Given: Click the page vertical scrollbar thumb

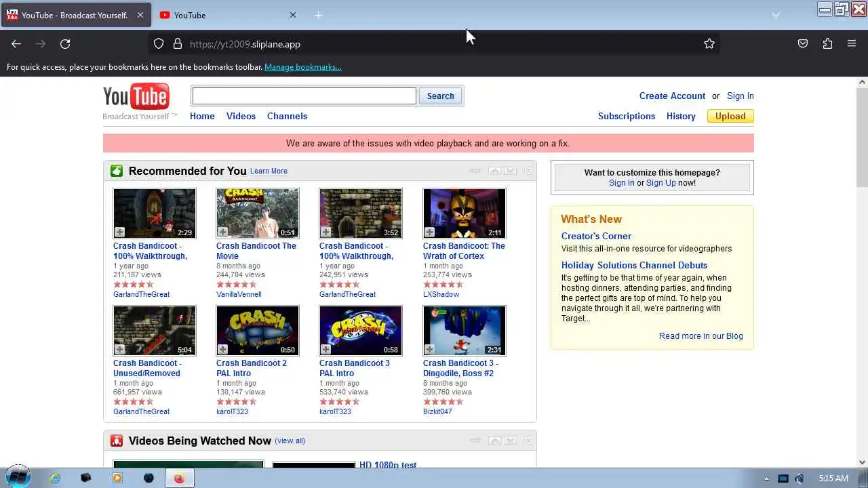Looking at the screenshot, I should (862, 136).
